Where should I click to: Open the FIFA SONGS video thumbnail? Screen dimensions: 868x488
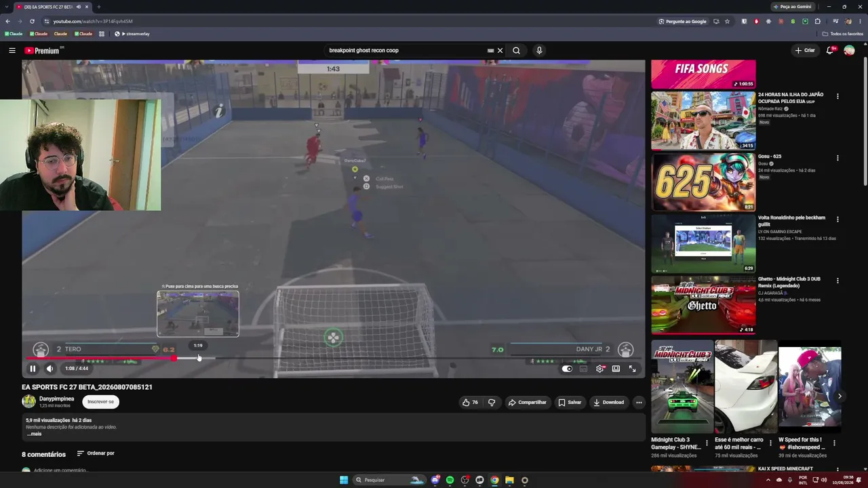pyautogui.click(x=703, y=75)
